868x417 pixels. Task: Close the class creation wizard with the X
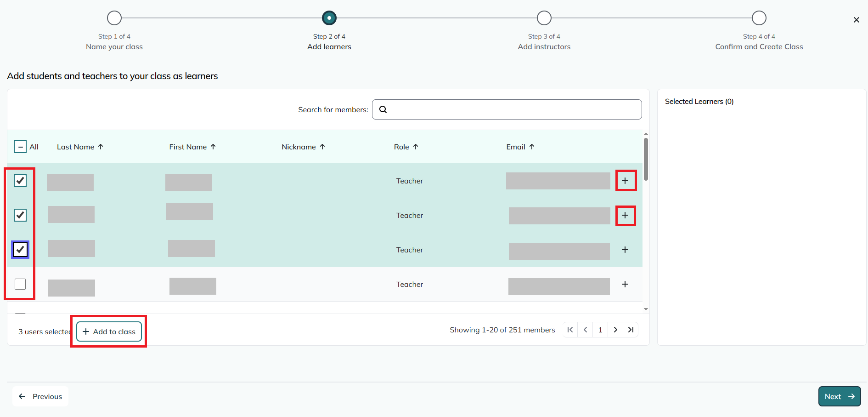click(x=856, y=20)
